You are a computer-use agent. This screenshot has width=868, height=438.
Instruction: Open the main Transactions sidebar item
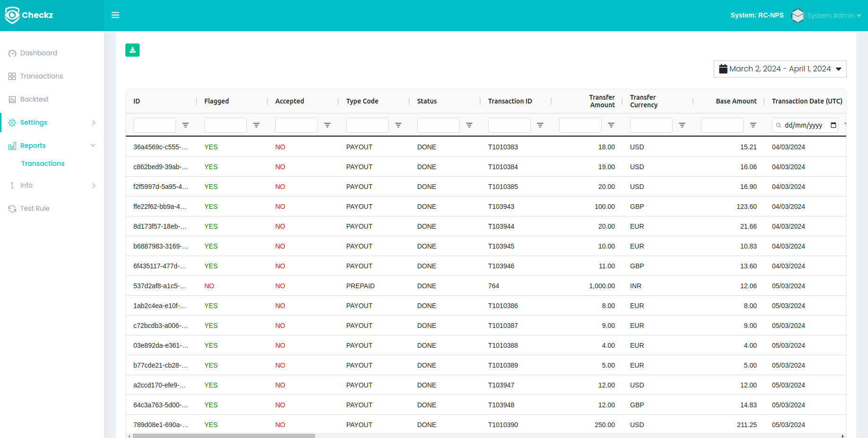pos(42,76)
